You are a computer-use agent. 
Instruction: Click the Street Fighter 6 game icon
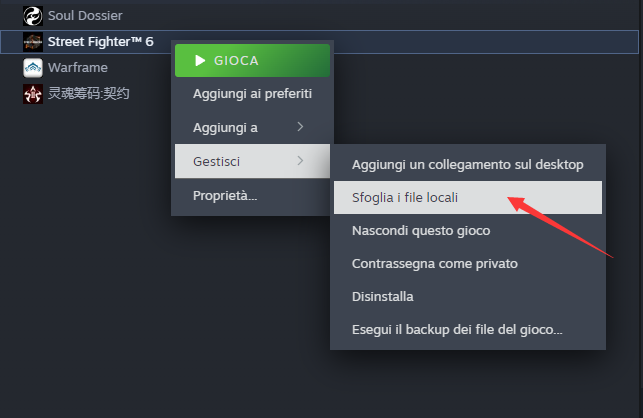pos(33,42)
